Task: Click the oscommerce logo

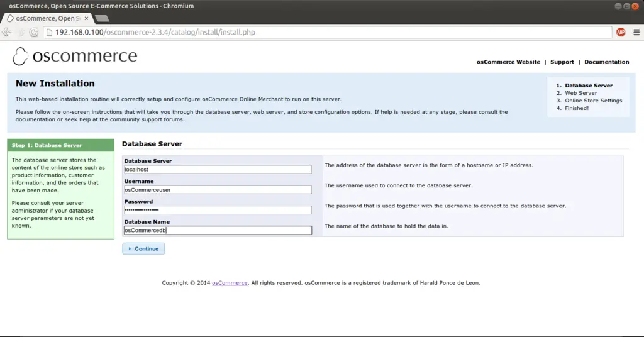Action: click(75, 56)
